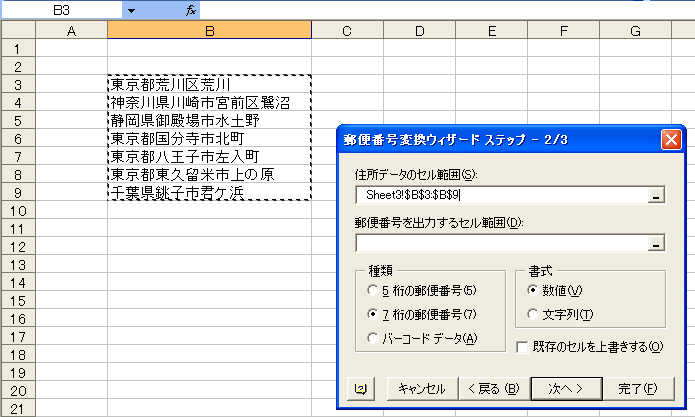Click the address data cell range field
This screenshot has height=417, width=695.
point(500,196)
